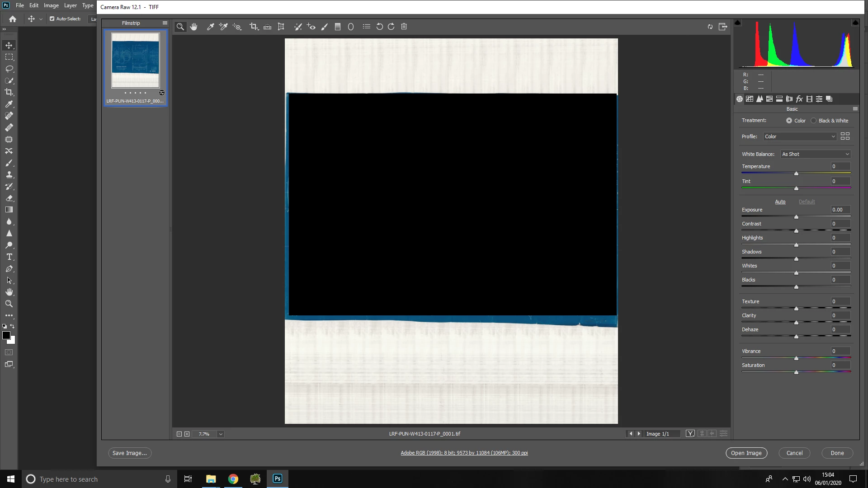
Task: Open the Image menu
Action: (x=51, y=5)
